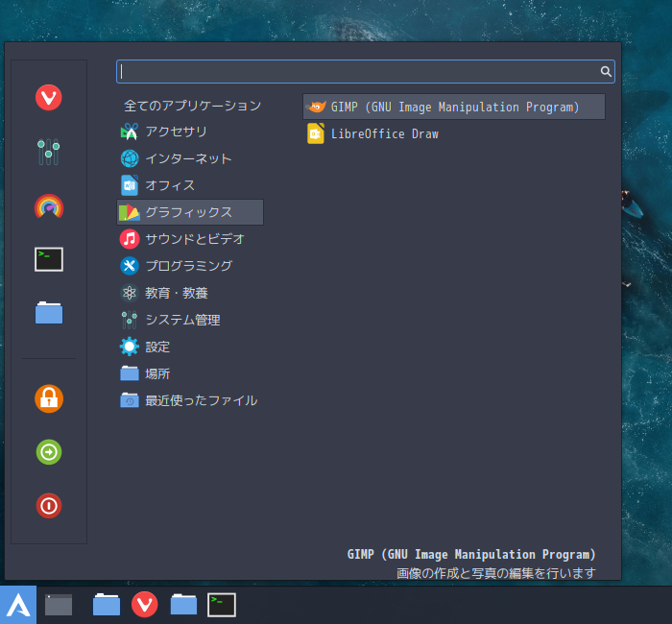Open the 教育・教養 category
The image size is (672, 624).
tap(190, 293)
